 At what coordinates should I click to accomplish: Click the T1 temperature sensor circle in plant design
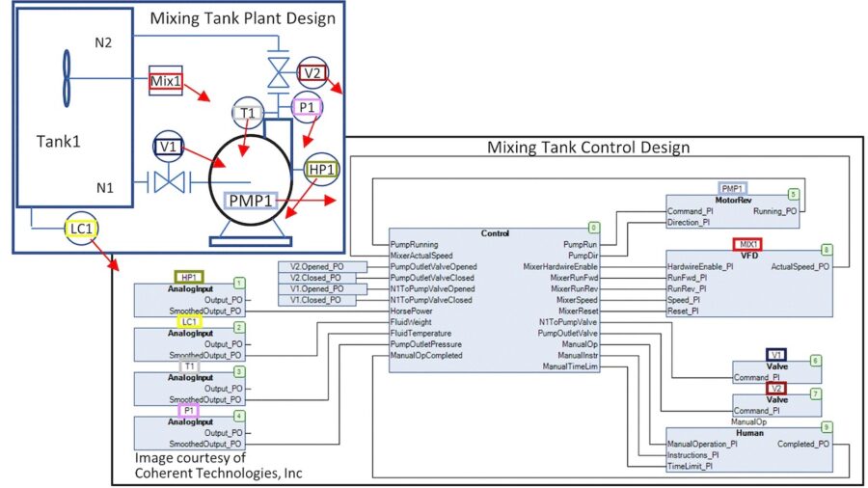pos(248,113)
